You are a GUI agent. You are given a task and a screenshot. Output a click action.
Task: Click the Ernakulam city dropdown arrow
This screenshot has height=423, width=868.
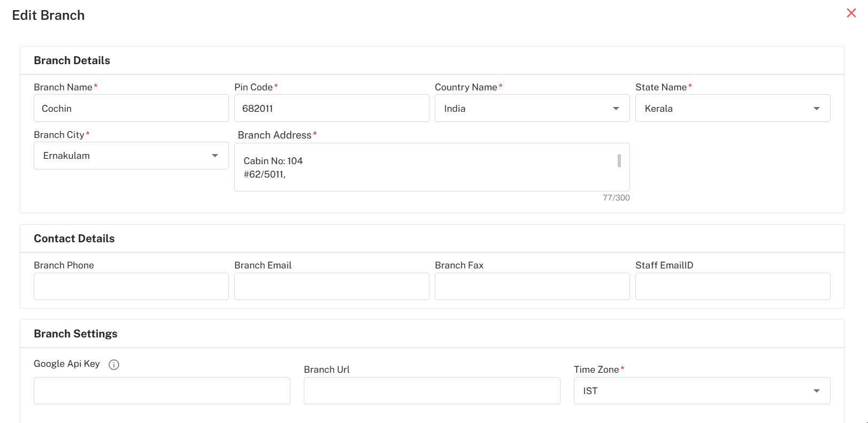click(215, 156)
